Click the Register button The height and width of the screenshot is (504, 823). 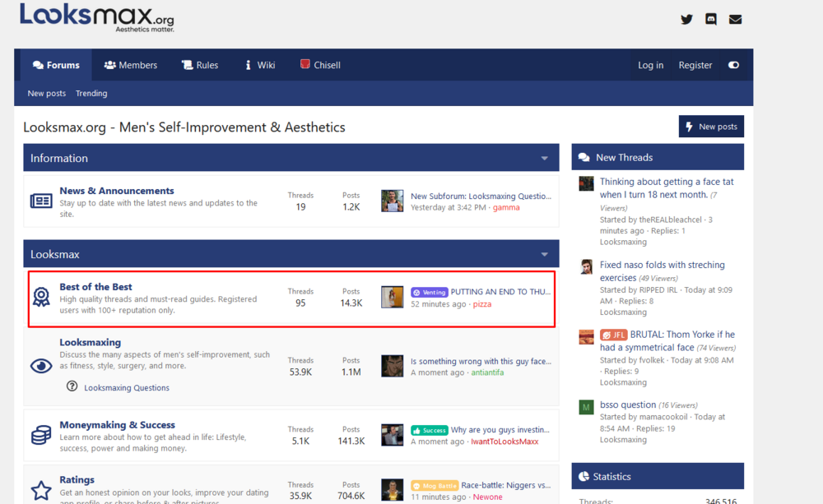tap(694, 65)
